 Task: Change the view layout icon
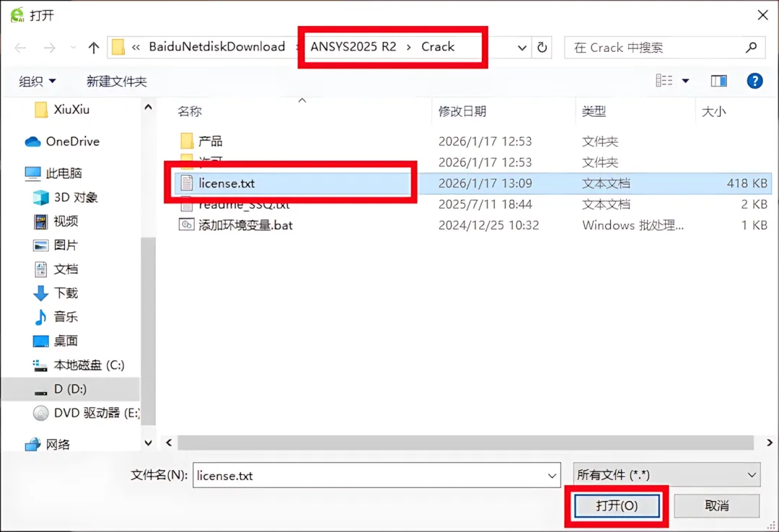pyautogui.click(x=664, y=81)
